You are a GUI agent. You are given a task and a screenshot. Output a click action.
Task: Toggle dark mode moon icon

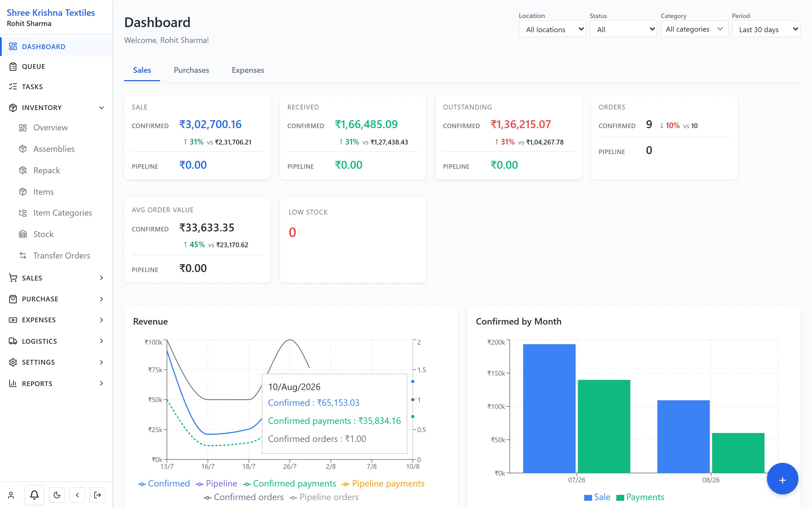(57, 495)
